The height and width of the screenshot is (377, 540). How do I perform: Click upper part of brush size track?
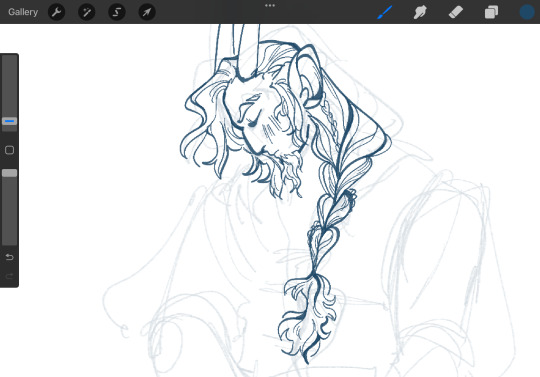[9, 86]
